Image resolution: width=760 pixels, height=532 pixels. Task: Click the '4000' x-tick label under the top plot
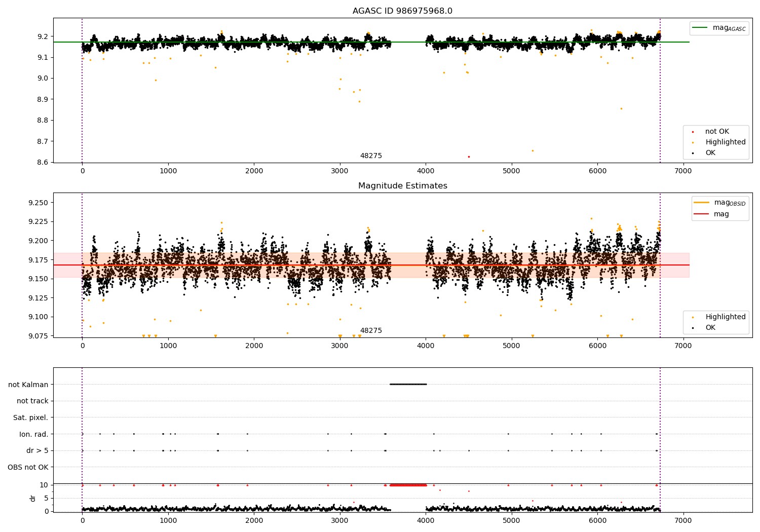(426, 171)
